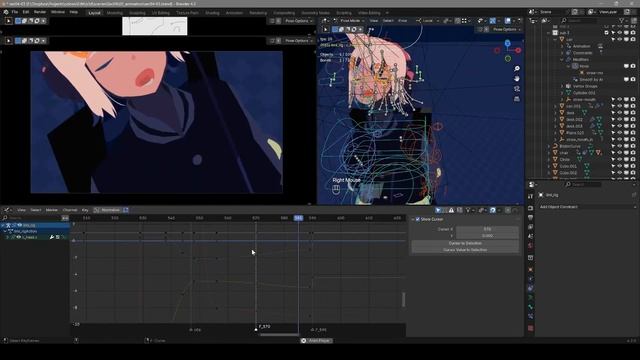
Task: Uncheck the Show Cursor checkbox
Action: (x=418, y=219)
